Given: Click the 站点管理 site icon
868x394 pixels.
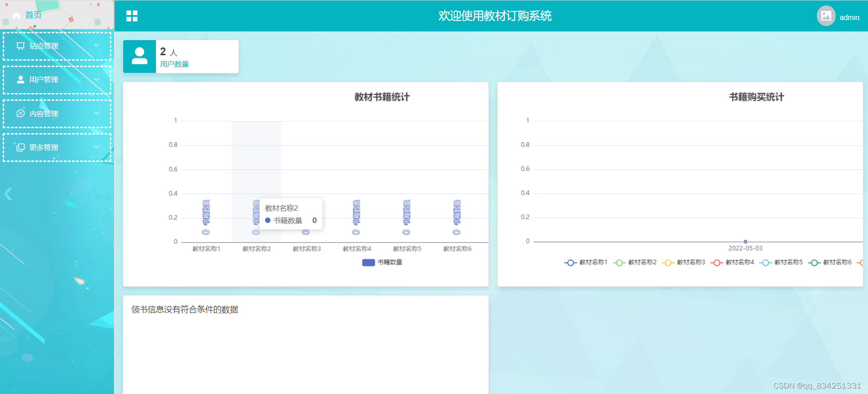Looking at the screenshot, I should [x=21, y=46].
